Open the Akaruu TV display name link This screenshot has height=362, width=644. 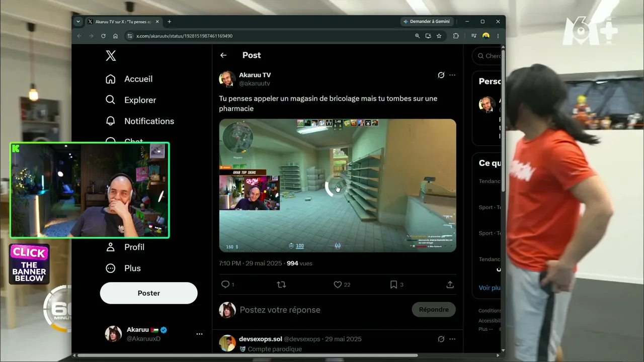255,75
